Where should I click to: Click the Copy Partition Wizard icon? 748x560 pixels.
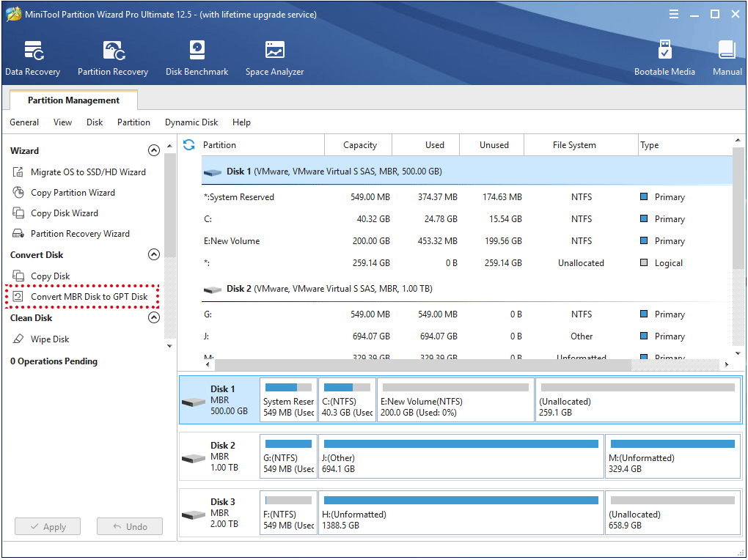(x=18, y=193)
